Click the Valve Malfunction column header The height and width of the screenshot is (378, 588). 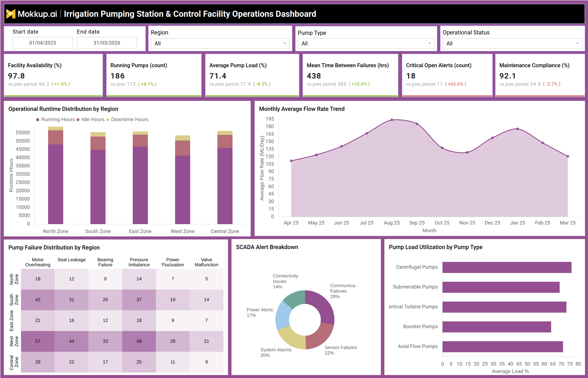pyautogui.click(x=206, y=262)
